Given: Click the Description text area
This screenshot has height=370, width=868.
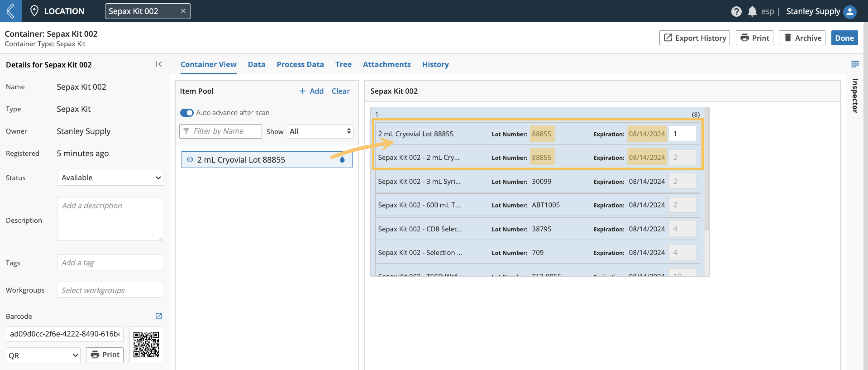Looking at the screenshot, I should [x=110, y=219].
